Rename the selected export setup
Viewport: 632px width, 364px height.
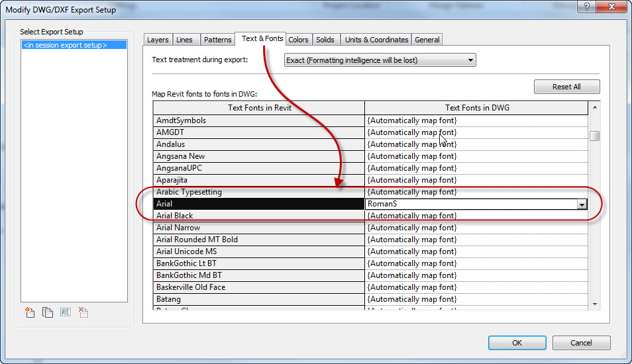click(66, 312)
